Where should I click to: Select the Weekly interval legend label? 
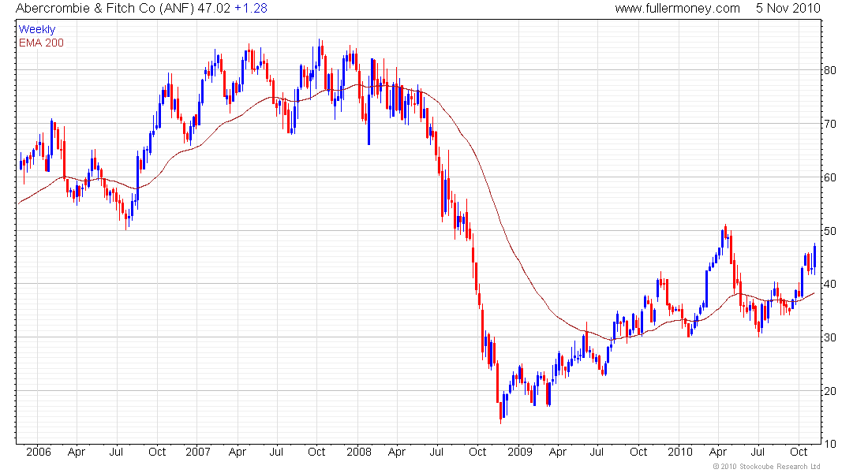[37, 29]
